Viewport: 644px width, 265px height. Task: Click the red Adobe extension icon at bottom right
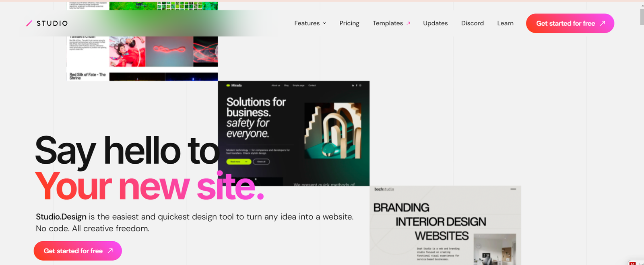pos(632,263)
